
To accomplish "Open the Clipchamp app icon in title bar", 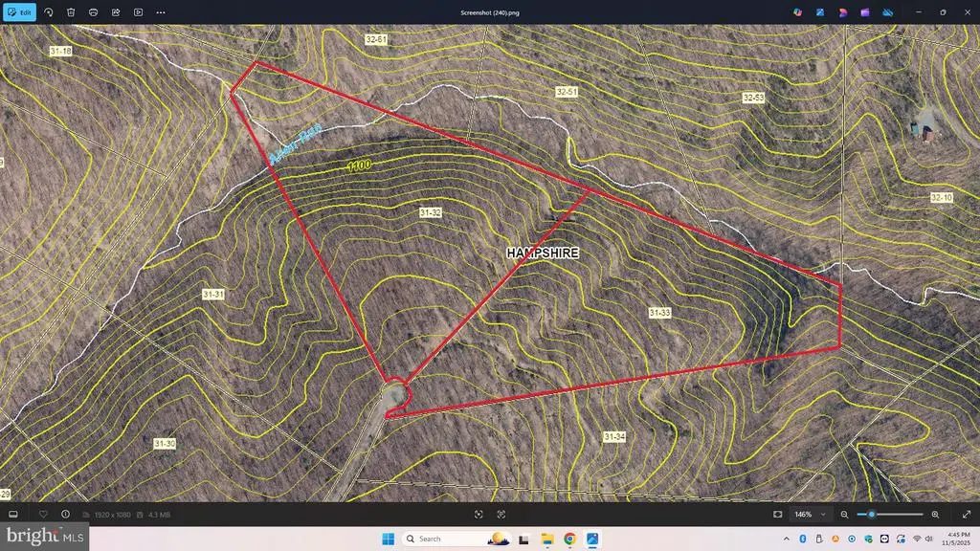I will 843,12.
